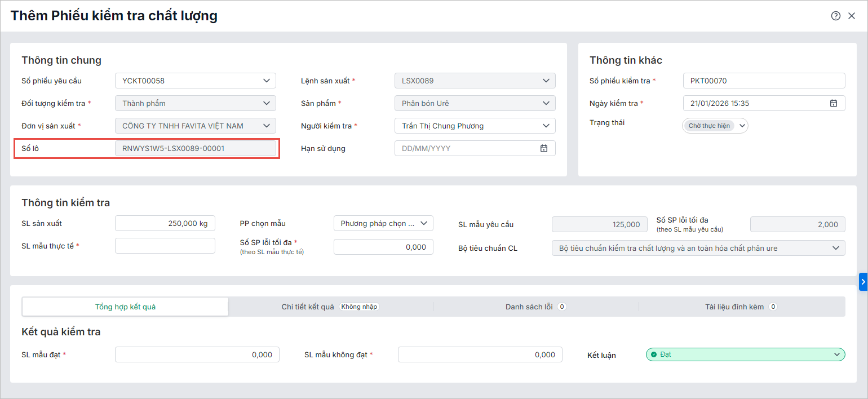Click the SL sản xuất quantity field
The image size is (868, 399).
coord(165,223)
